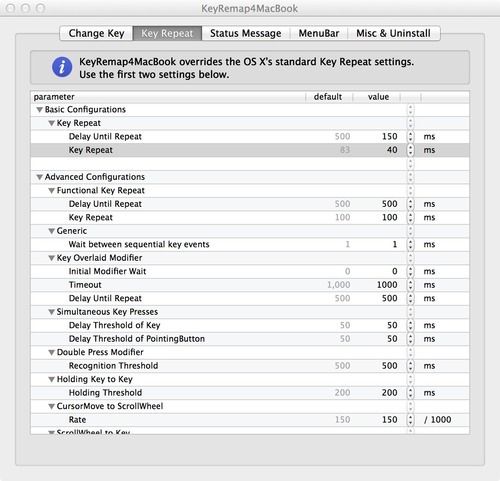
Task: Collapse Advanced Configurations disclosure triangle
Action: pyautogui.click(x=40, y=177)
